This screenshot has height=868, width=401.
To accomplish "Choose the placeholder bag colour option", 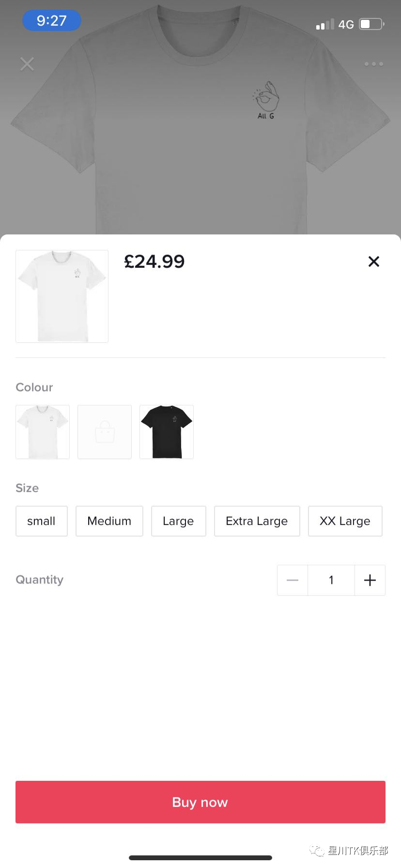I will point(105,432).
